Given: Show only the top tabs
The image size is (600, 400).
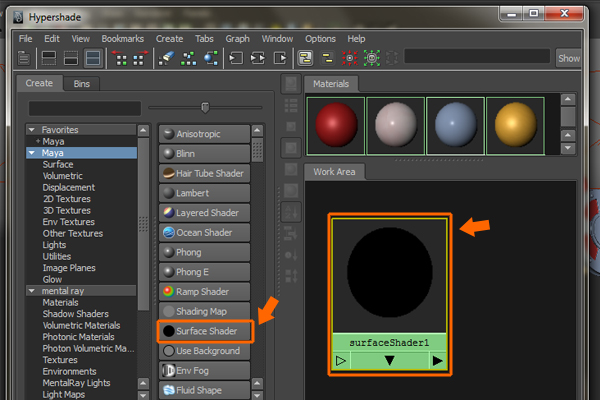Looking at the screenshot, I should [49, 59].
